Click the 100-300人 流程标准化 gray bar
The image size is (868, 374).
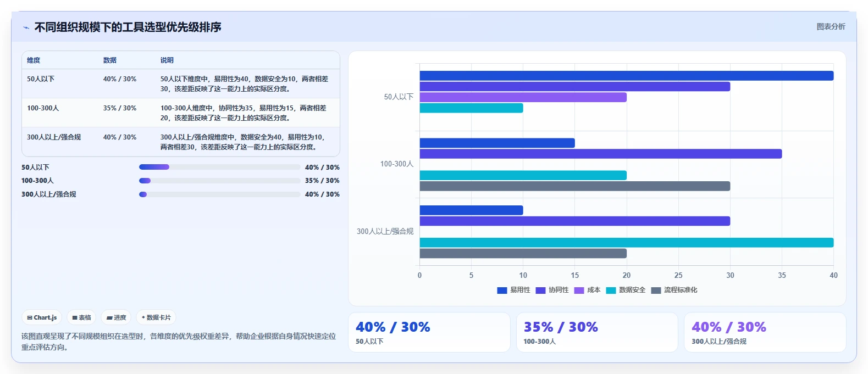pyautogui.click(x=575, y=186)
